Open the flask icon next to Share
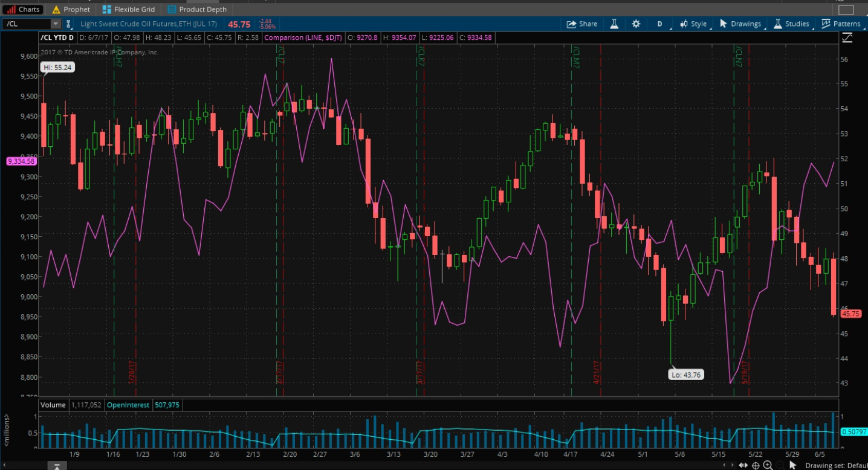Viewport: 868px width, 470px height. click(x=614, y=24)
